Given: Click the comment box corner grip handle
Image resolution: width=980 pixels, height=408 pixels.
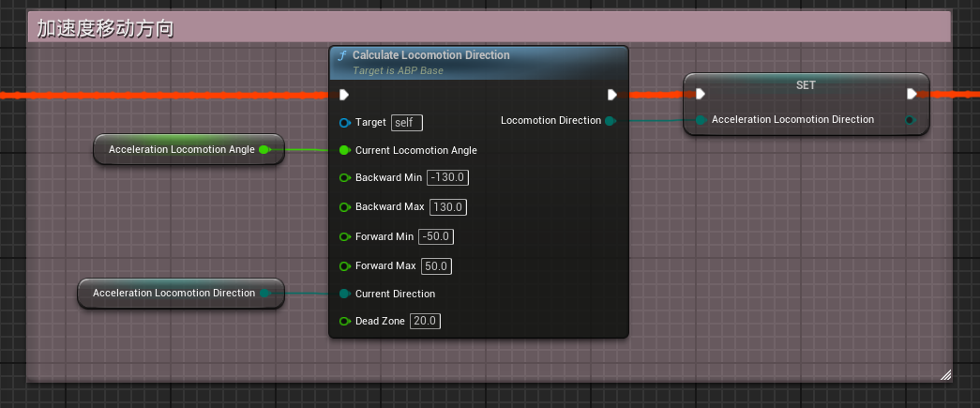Looking at the screenshot, I should [x=945, y=375].
